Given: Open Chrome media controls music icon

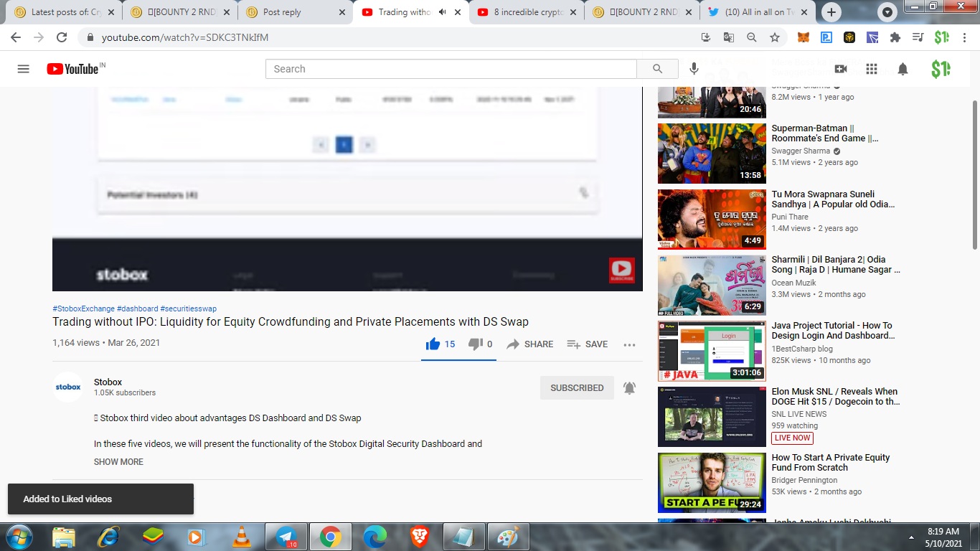Looking at the screenshot, I should tap(918, 37).
